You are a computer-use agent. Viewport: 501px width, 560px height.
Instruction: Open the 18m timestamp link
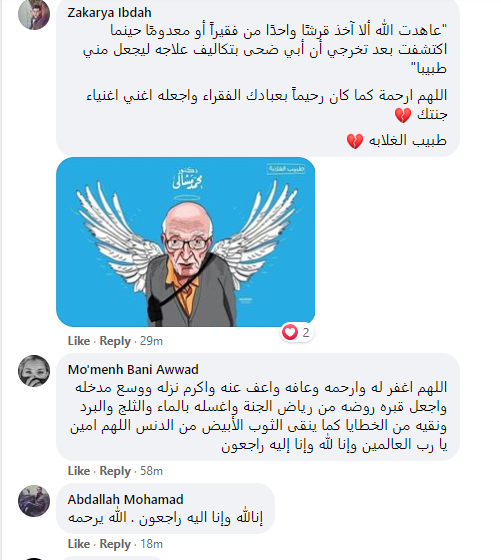point(151,544)
